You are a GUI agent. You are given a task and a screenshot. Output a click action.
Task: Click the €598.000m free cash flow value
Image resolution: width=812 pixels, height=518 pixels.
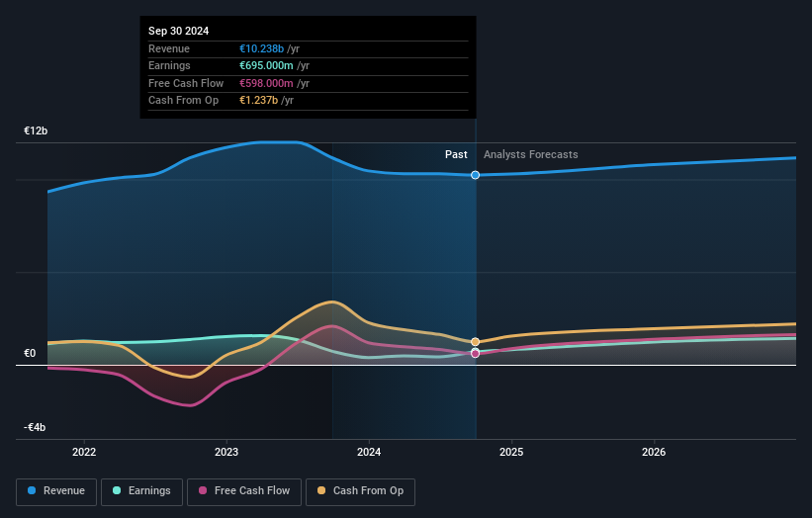(266, 83)
